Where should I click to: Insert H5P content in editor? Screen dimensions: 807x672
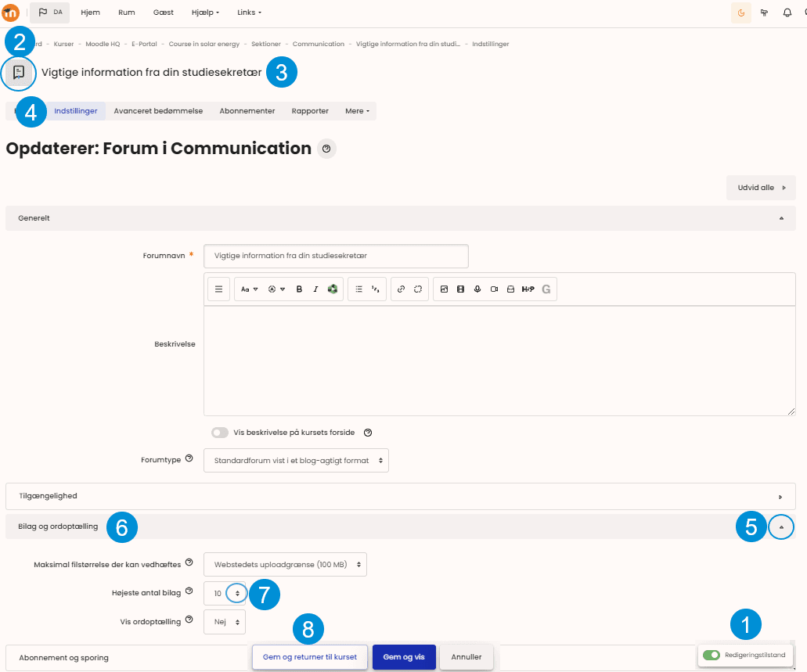528,289
